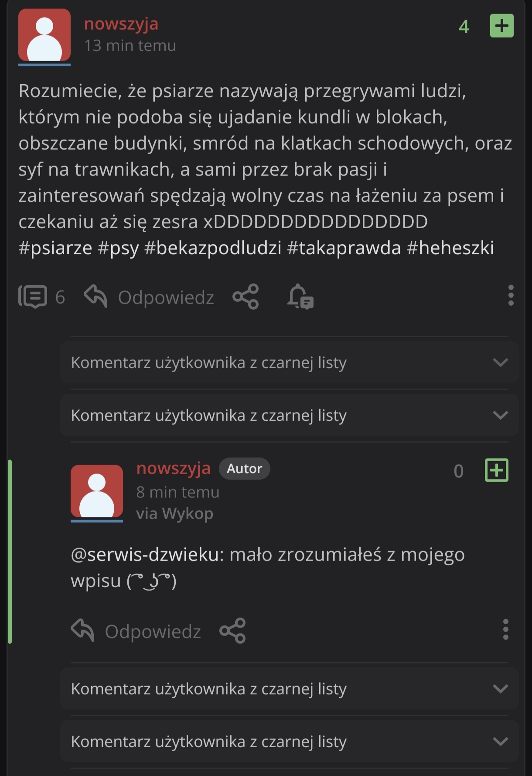Open three-dot menu of the reply comment

[x=505, y=629]
